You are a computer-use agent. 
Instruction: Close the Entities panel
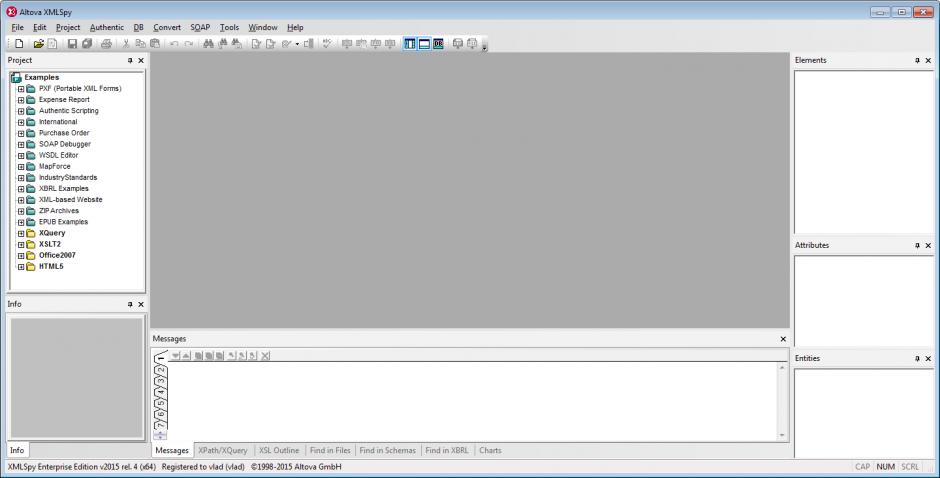coord(928,359)
